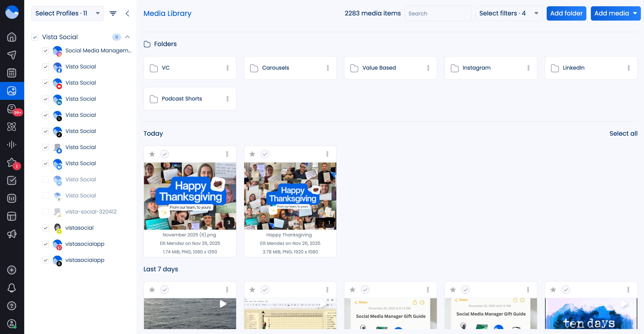The height and width of the screenshot is (334, 644).
Task: Click the notifications bell icon
Action: 12,288
